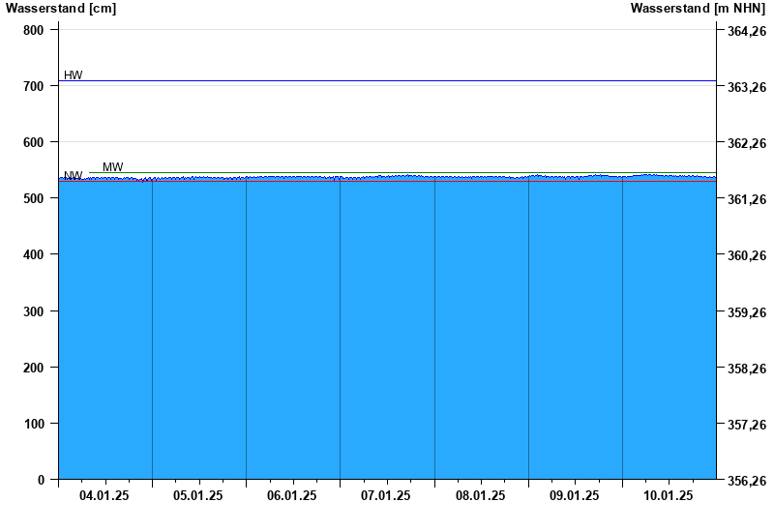Click the MW mean water label
The height and width of the screenshot is (532, 774).
pyautogui.click(x=113, y=167)
